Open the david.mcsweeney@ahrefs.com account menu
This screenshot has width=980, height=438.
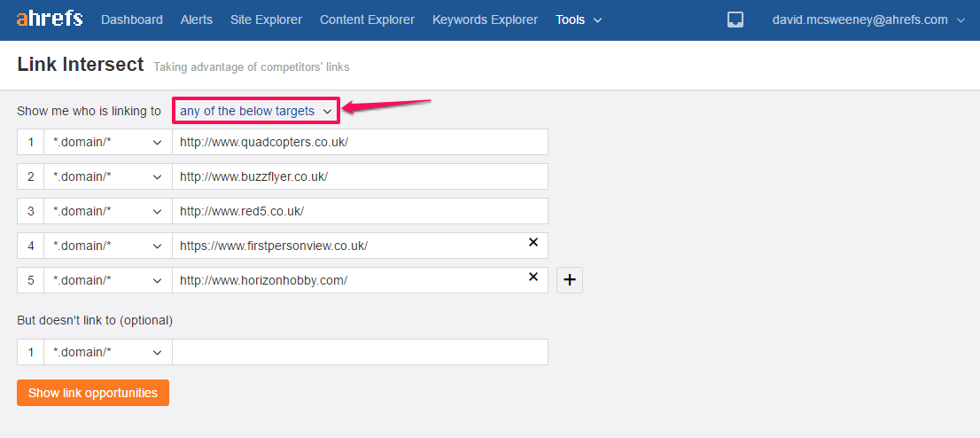click(x=868, y=20)
